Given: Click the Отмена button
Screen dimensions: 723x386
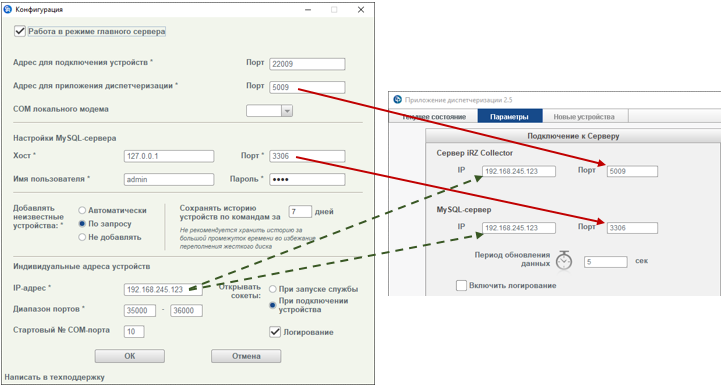Looking at the screenshot, I should click(246, 356).
